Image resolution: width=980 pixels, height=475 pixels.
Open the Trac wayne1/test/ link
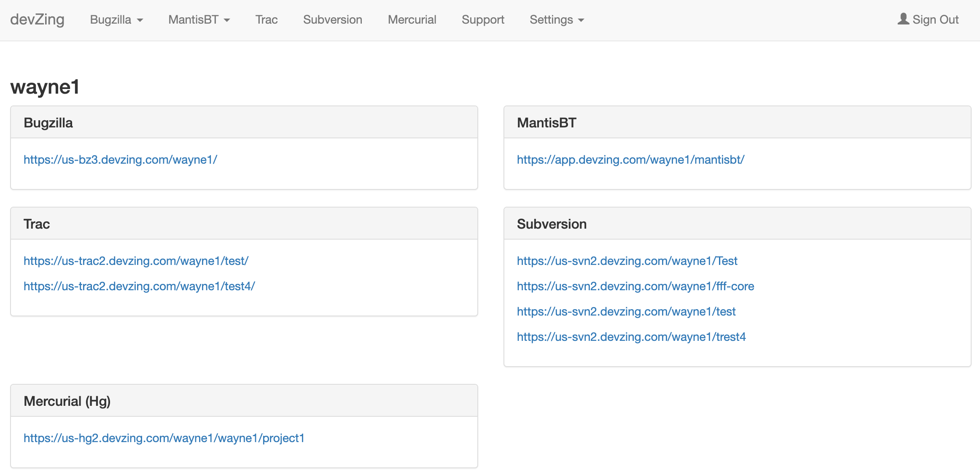coord(136,261)
